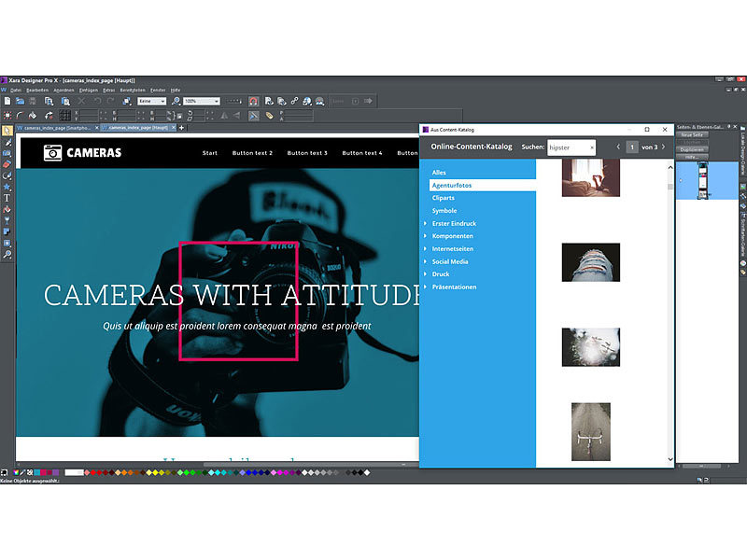This screenshot has width=747, height=560.
Task: Click 'Neue Seite' button in page gallery
Action: (x=692, y=134)
